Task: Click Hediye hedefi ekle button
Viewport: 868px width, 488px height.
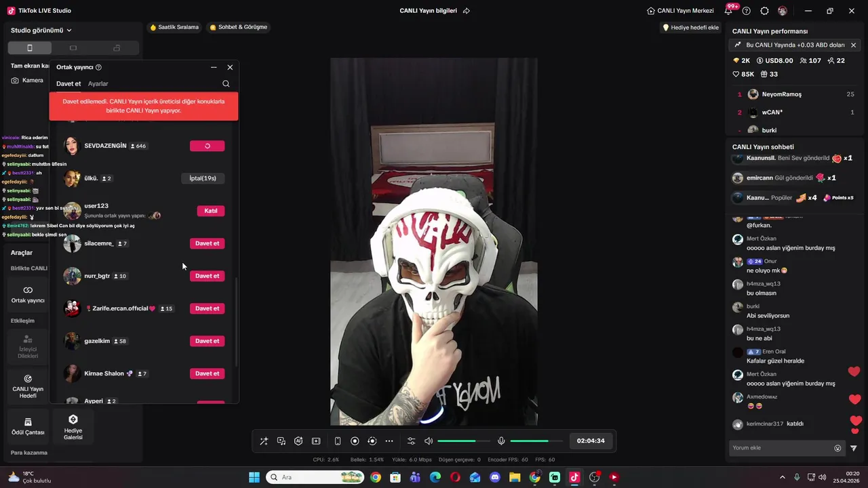Action: 690,28
